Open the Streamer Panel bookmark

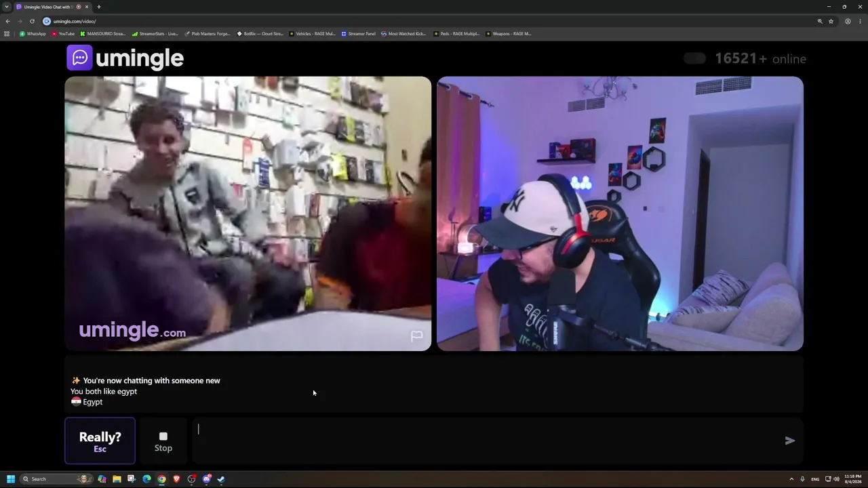tap(359, 33)
